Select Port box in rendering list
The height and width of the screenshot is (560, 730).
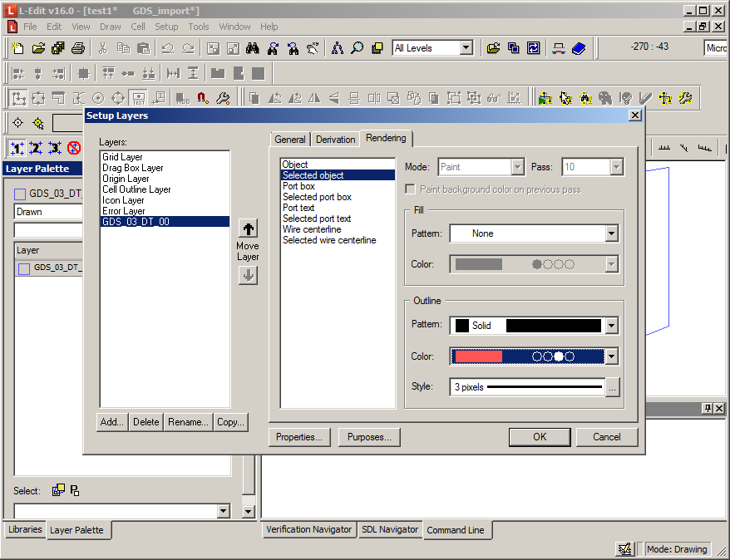coord(298,186)
